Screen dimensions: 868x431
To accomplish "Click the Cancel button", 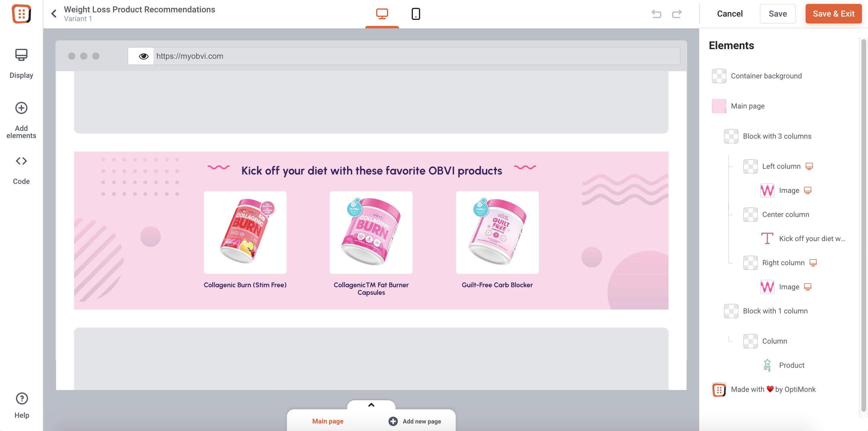I will (729, 14).
